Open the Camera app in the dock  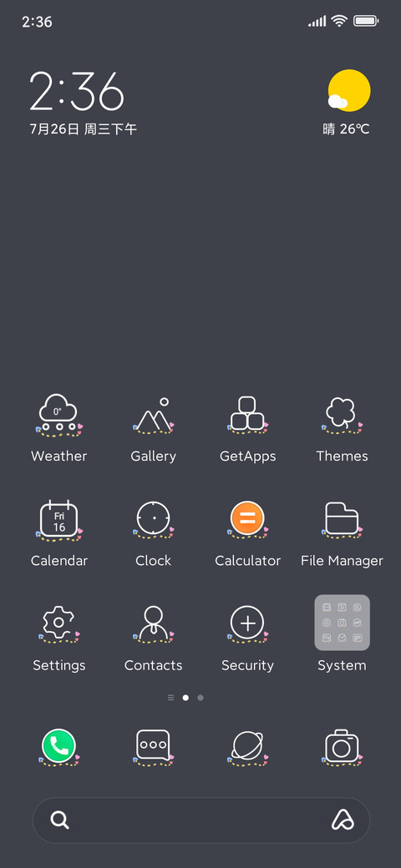tap(342, 746)
